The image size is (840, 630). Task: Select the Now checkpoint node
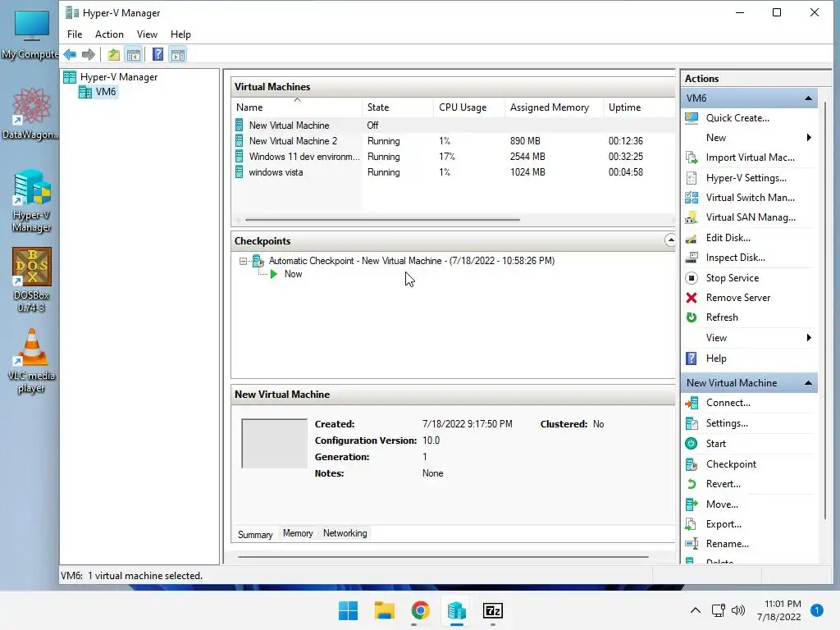tap(293, 274)
